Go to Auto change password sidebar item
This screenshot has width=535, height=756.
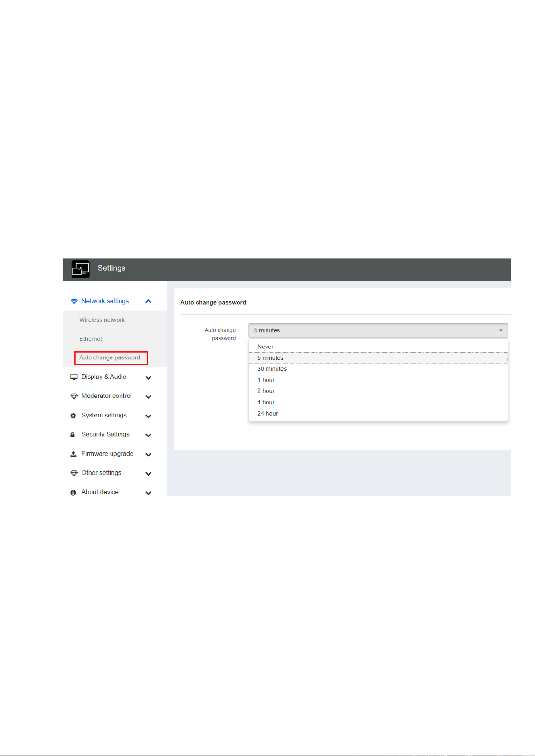(110, 358)
